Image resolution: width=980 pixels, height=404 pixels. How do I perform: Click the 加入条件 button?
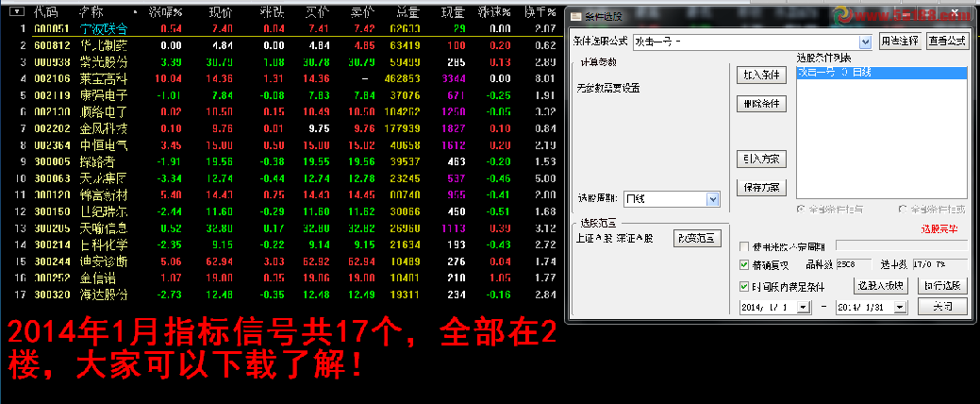[761, 75]
